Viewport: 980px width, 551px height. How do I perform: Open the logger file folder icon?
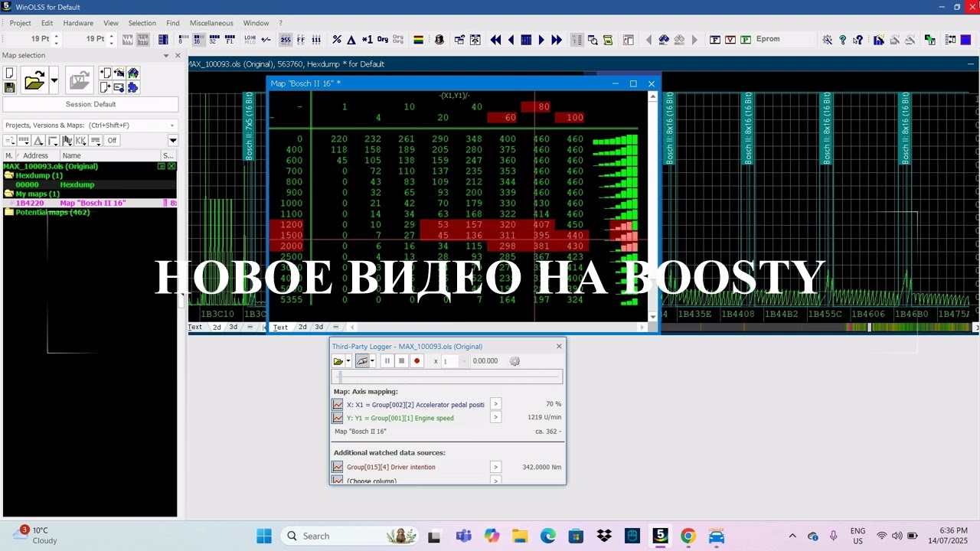point(338,361)
